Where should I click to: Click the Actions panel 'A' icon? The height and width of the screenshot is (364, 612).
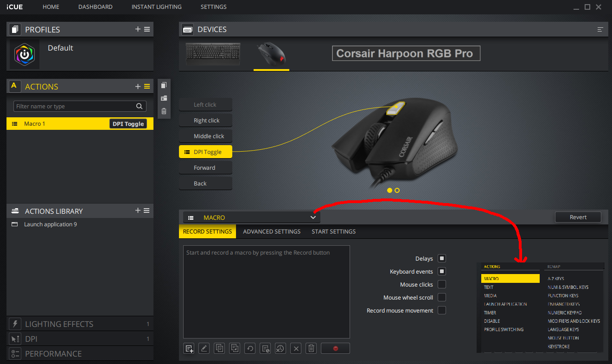14,86
